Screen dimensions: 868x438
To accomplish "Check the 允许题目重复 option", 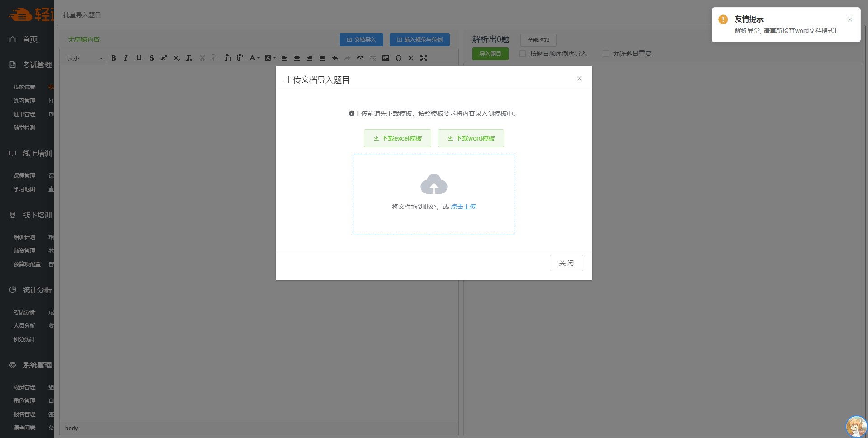I will coord(606,53).
